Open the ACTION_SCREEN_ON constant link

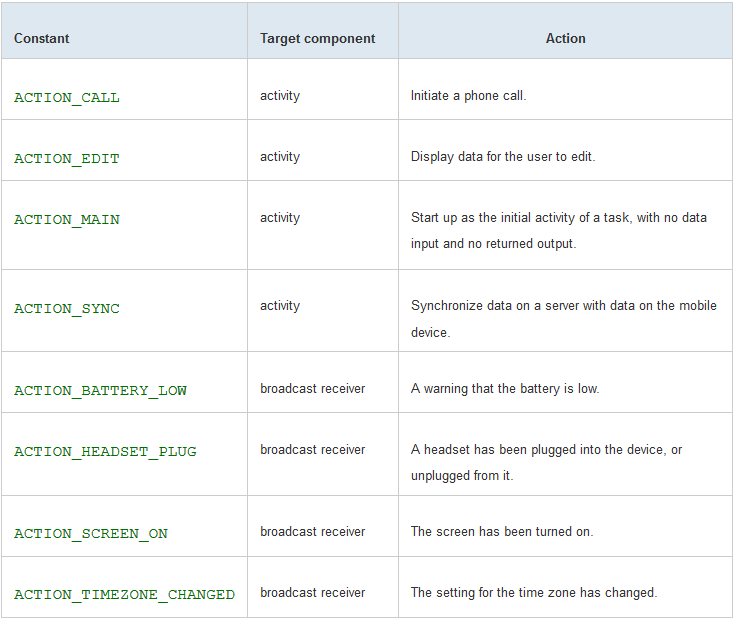point(91,534)
